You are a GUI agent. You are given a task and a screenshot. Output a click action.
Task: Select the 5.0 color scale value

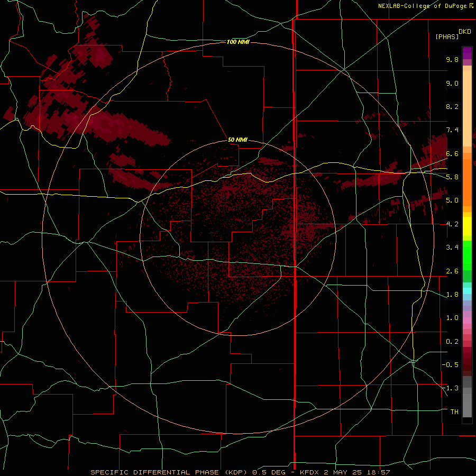(x=452, y=200)
